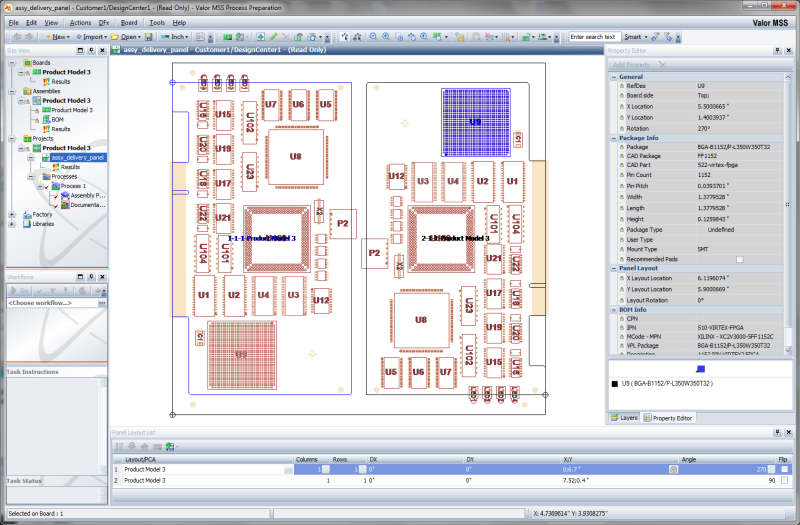Click the blue U9 color swatch
This screenshot has width=800, height=525.
pos(701,369)
